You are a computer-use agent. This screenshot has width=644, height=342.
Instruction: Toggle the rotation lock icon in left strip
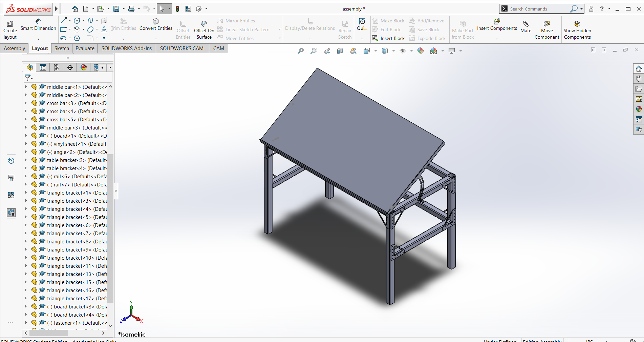click(11, 213)
